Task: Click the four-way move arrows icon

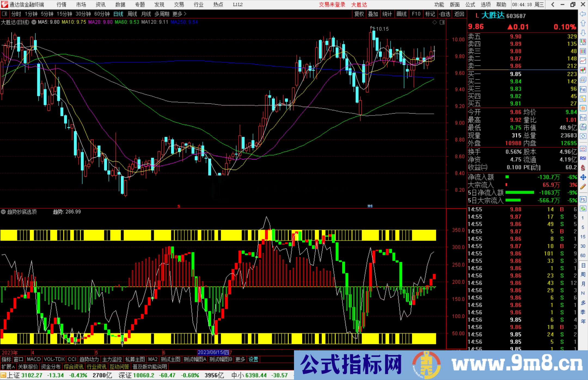Action: pyautogui.click(x=583, y=177)
